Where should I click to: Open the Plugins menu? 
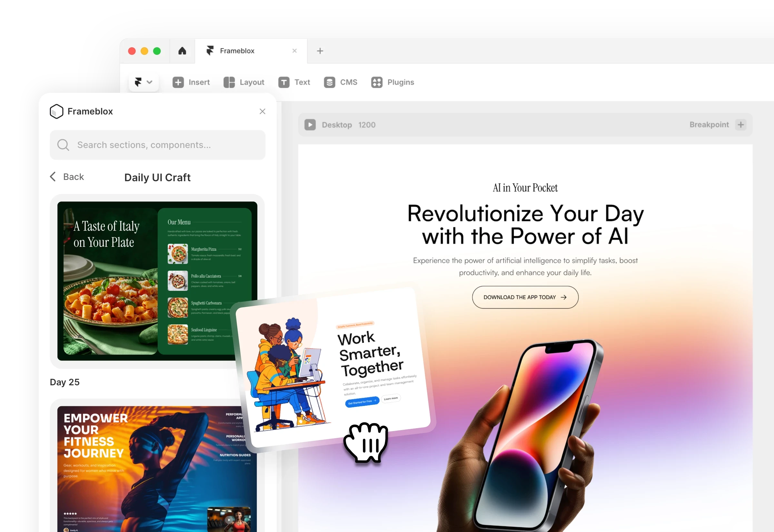393,82
